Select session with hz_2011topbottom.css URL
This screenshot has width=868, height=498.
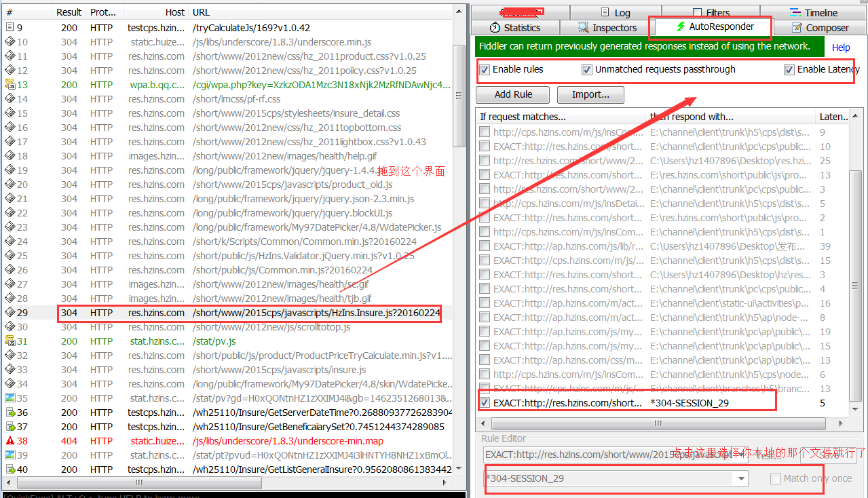[x=227, y=128]
